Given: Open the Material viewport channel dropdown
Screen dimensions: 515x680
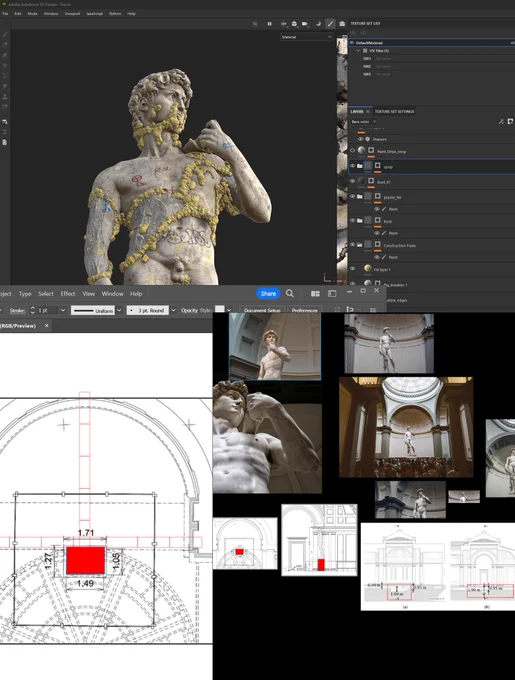Looking at the screenshot, I should point(306,37).
